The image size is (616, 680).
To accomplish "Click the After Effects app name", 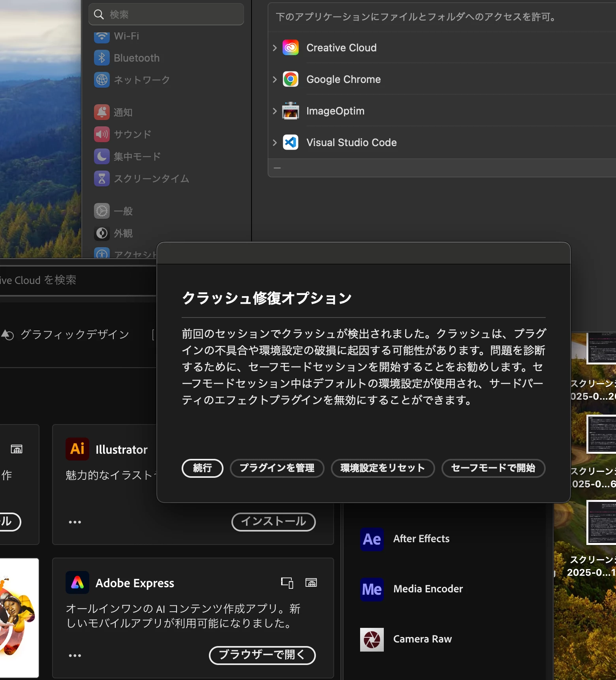I will tap(421, 539).
